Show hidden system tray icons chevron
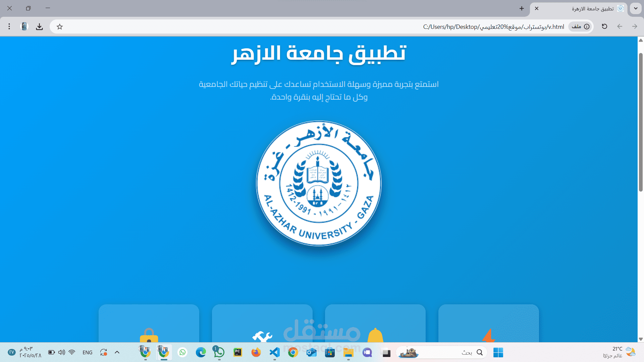 click(117, 352)
